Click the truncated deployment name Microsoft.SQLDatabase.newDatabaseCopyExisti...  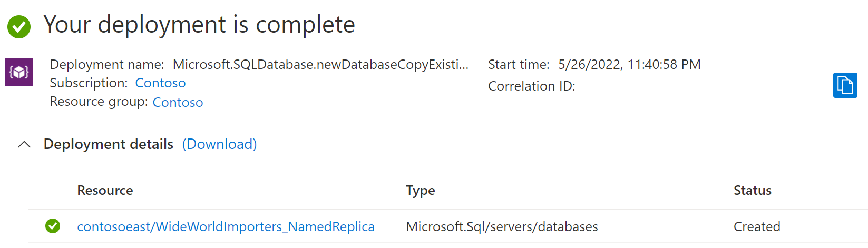coord(320,65)
